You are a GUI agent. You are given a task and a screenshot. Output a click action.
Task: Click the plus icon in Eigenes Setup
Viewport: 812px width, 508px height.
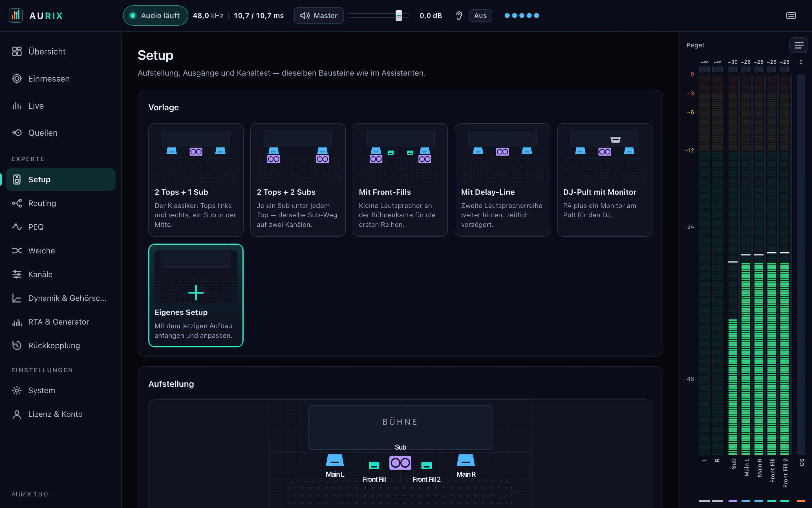[x=196, y=292]
